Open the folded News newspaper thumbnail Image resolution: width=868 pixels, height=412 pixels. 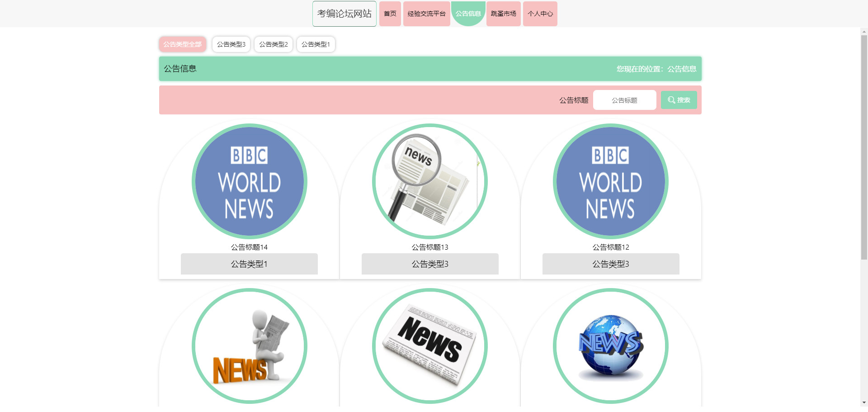(430, 346)
